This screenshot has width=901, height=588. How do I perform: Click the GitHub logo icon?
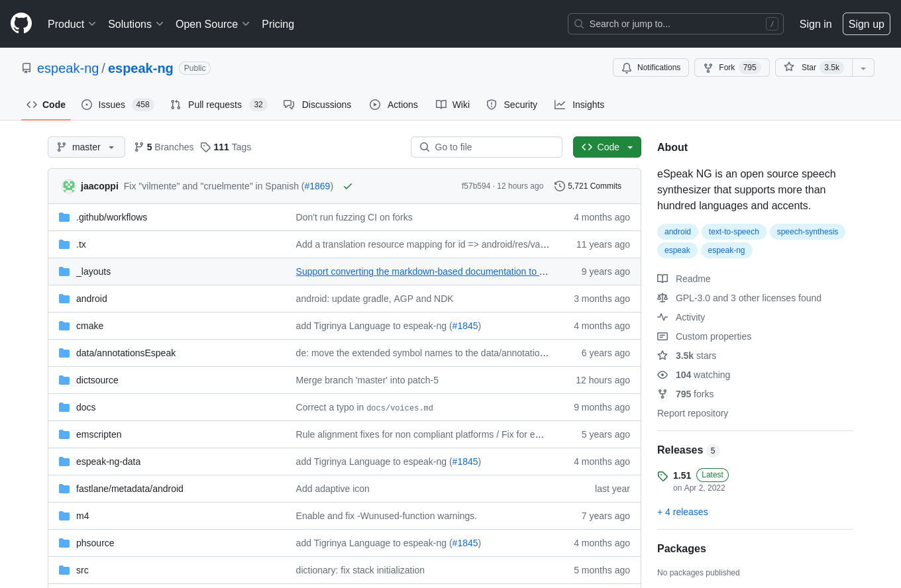[x=21, y=23]
